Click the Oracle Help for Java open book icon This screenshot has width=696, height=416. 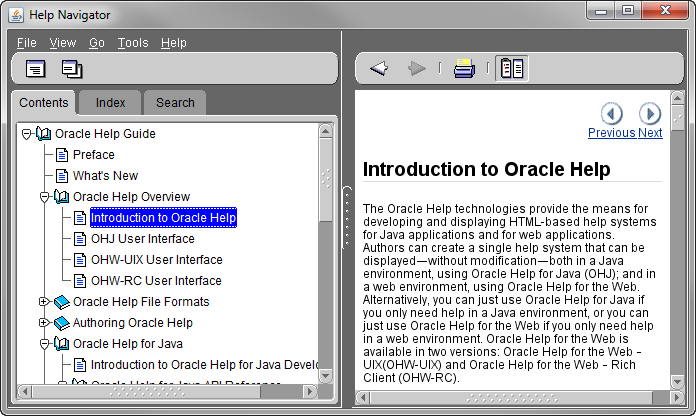(x=62, y=344)
